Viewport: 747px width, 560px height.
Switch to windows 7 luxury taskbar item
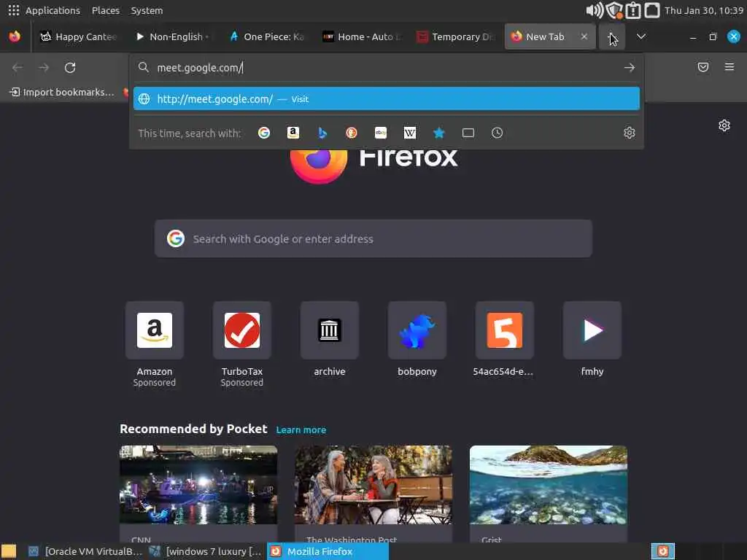(x=205, y=551)
